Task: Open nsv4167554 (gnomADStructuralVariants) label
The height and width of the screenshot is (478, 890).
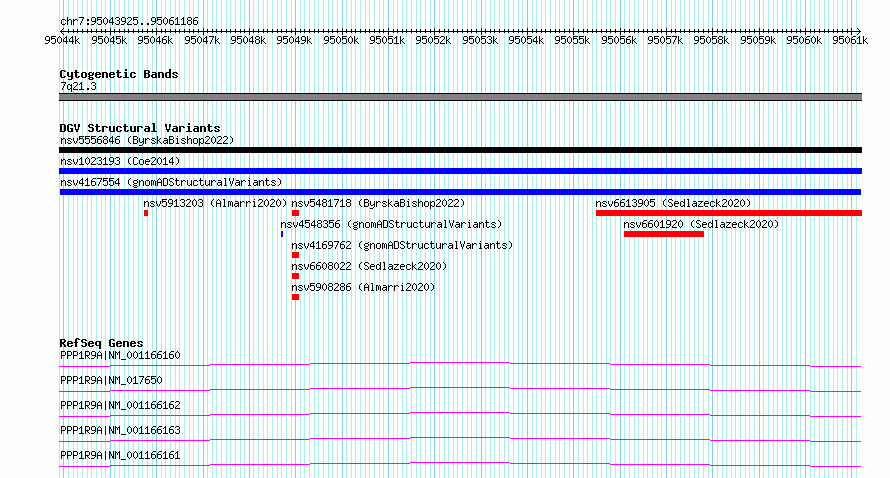Action: (x=171, y=182)
